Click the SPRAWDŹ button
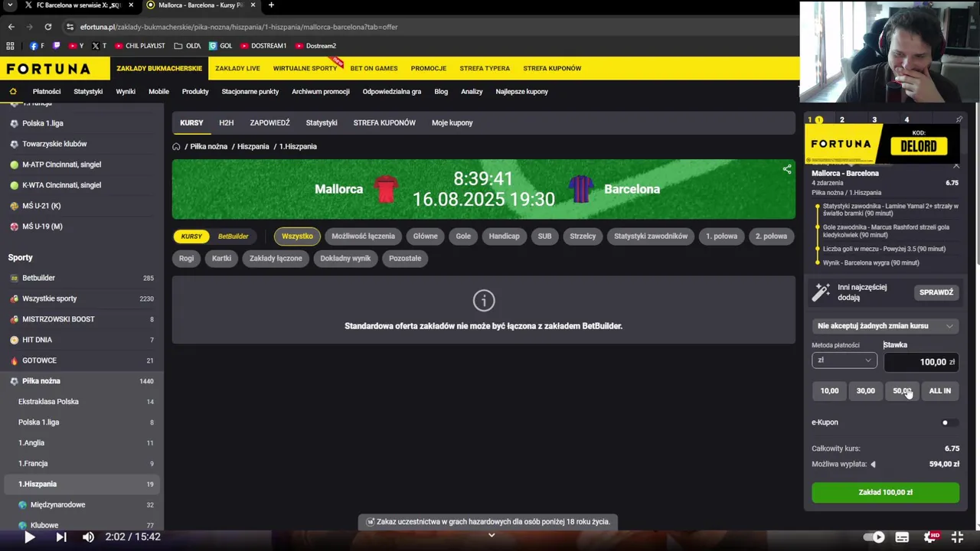The image size is (980, 551). (936, 292)
